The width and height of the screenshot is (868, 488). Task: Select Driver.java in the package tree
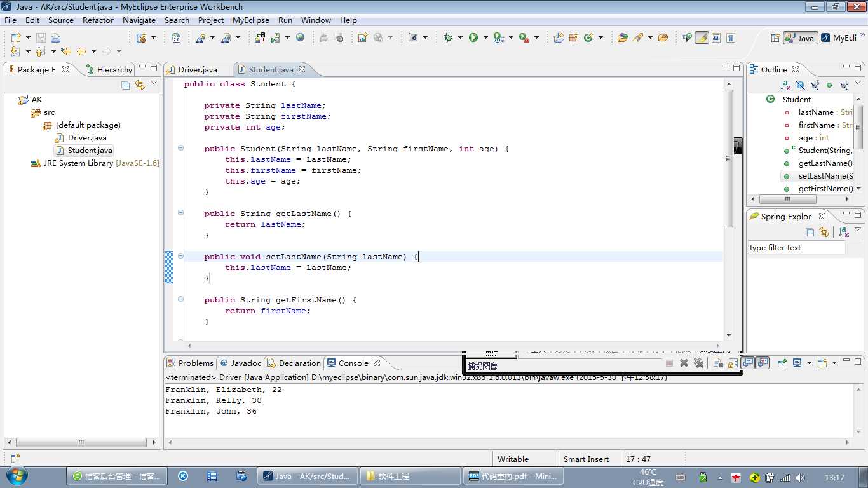tap(87, 138)
